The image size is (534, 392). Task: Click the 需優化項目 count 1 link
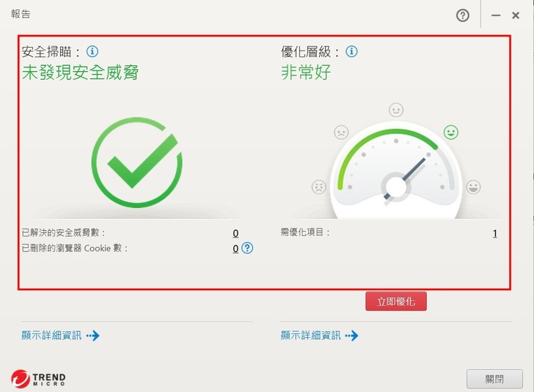(495, 234)
